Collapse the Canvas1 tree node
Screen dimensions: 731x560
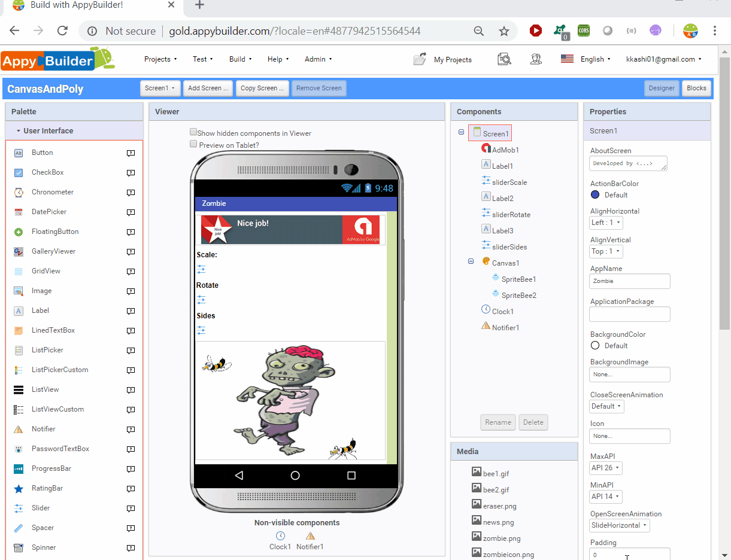click(x=471, y=262)
